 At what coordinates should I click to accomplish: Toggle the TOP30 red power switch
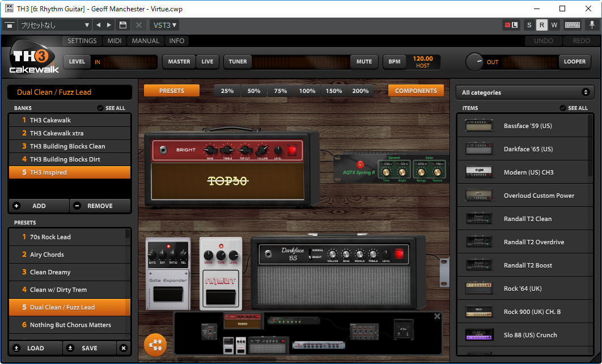pos(292,150)
